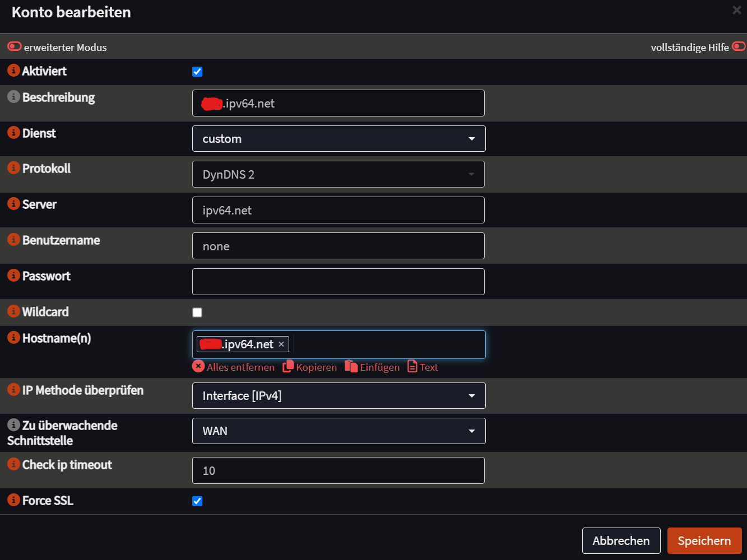Click the info icon beside Passwort
This screenshot has width=747, height=560.
[13, 276]
